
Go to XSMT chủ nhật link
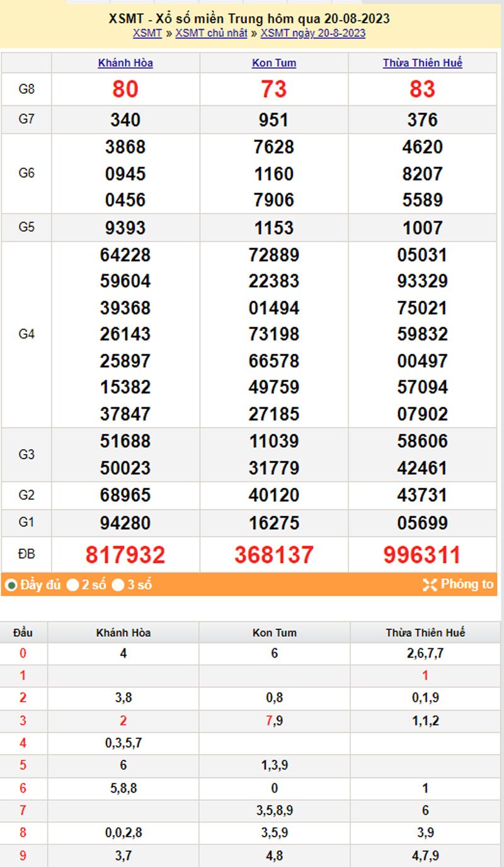[211, 33]
